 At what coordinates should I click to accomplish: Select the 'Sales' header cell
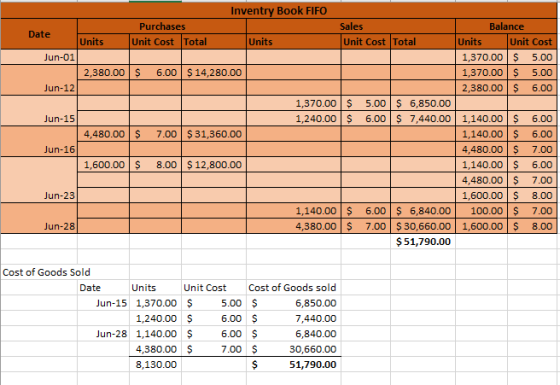351,26
